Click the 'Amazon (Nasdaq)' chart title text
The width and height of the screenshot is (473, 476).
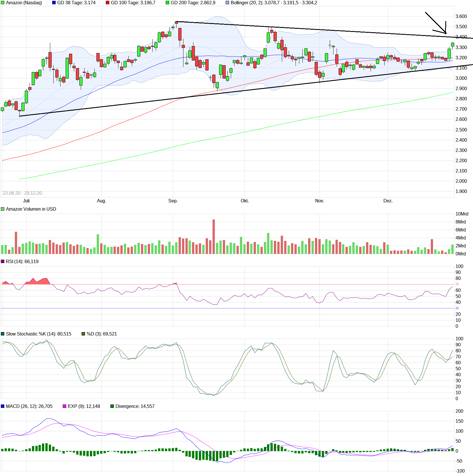click(x=24, y=3)
